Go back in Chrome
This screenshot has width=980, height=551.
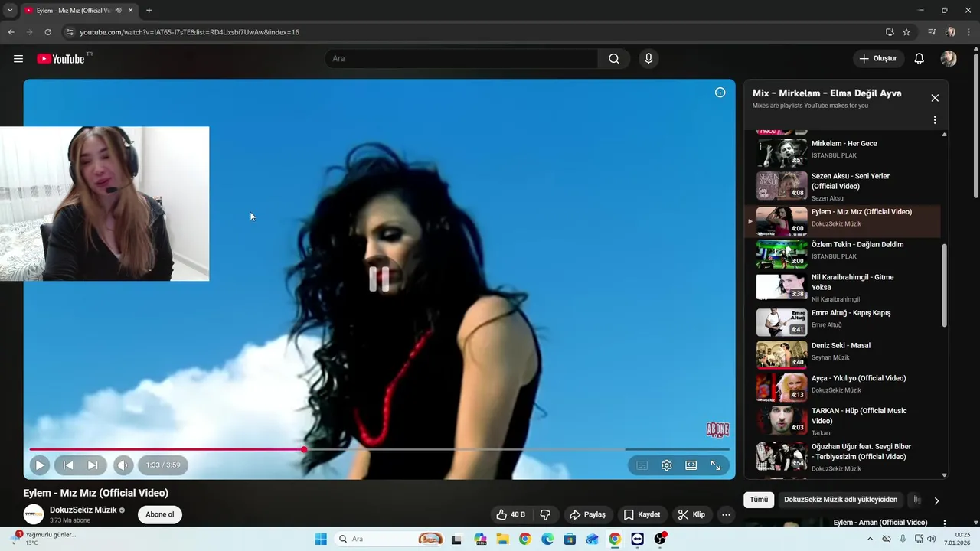(11, 32)
